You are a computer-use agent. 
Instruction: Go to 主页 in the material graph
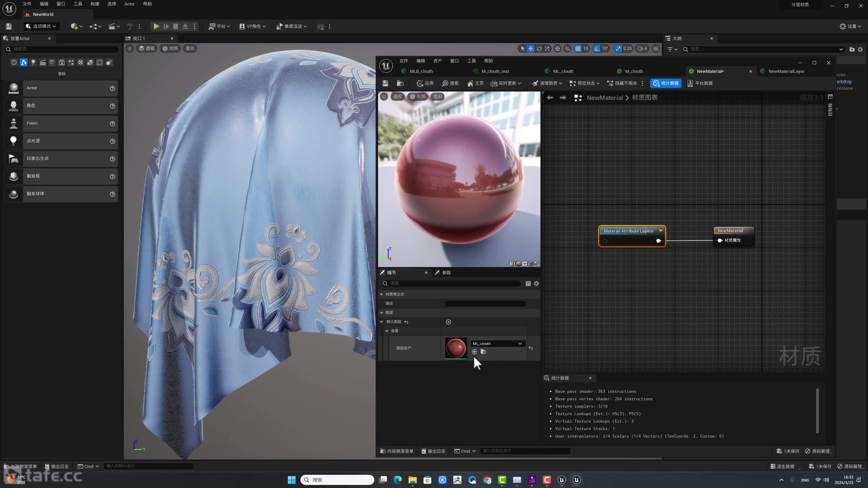pyautogui.click(x=475, y=83)
